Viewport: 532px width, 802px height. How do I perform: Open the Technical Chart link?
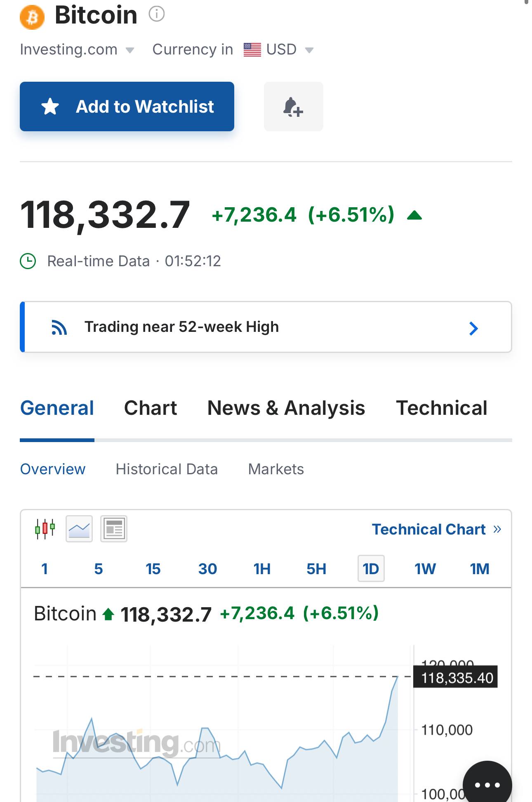click(x=436, y=529)
